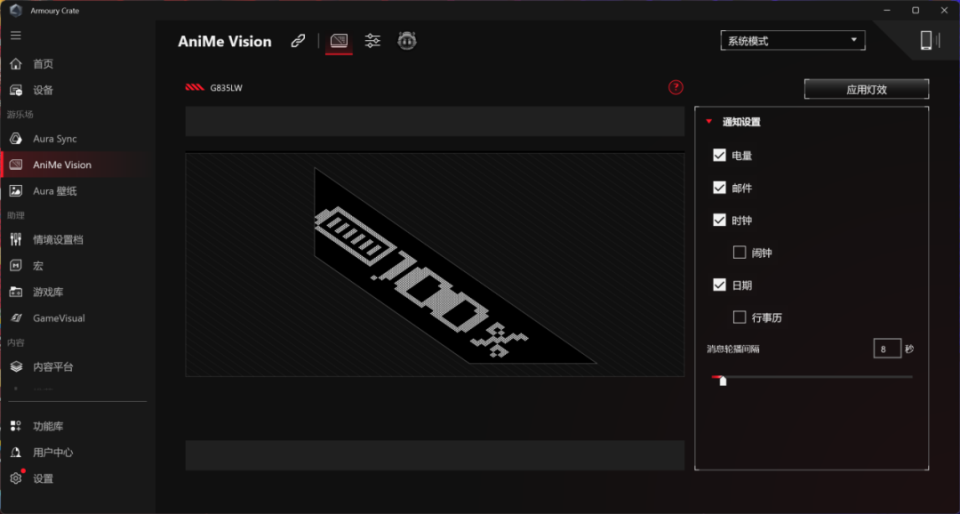Enable the 闹钟 alarm checkbox

(740, 253)
